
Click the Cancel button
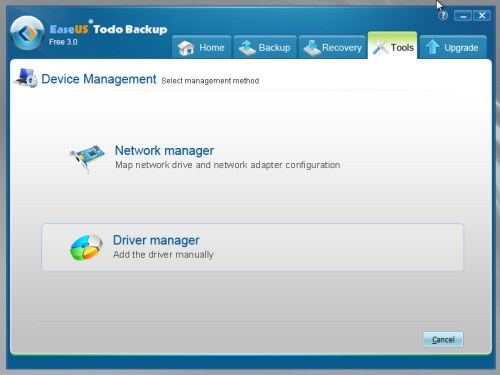click(443, 339)
